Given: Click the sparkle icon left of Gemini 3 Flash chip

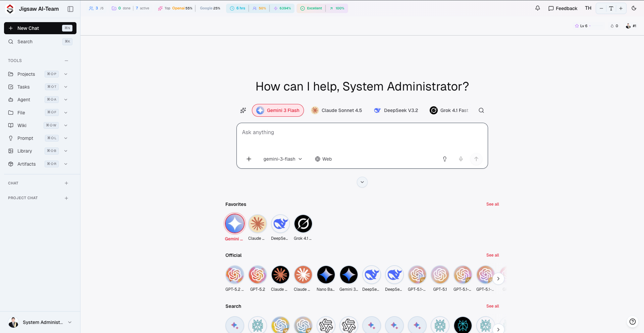Looking at the screenshot, I should [243, 110].
